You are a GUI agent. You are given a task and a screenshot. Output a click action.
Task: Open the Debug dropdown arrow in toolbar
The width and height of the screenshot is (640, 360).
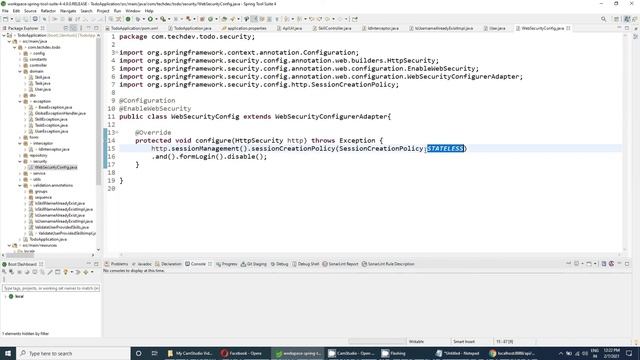pos(143,19)
